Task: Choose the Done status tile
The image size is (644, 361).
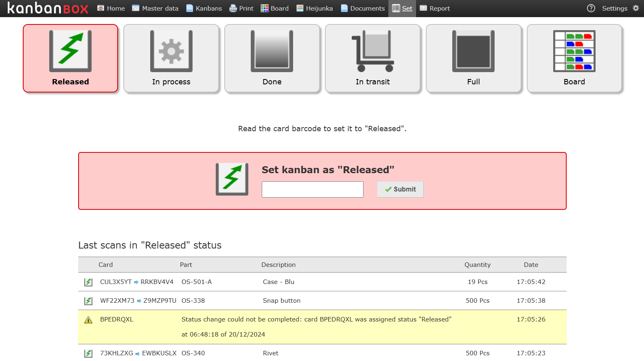Action: tap(272, 58)
